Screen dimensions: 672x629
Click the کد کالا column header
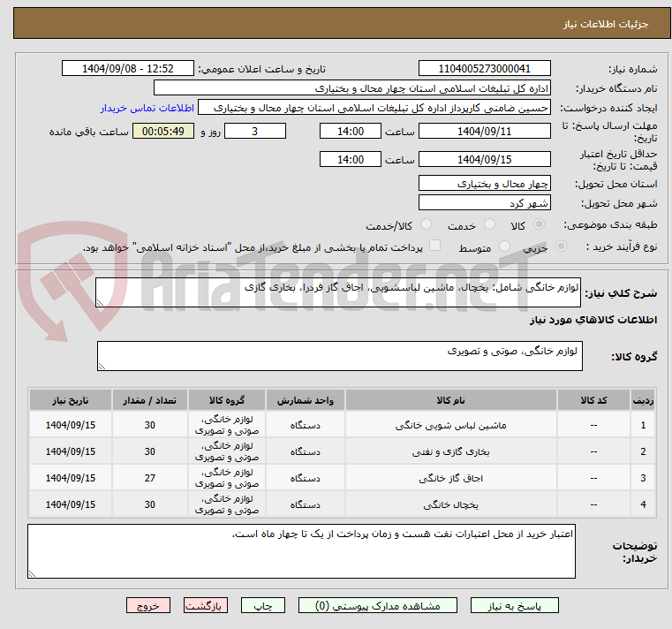coord(593,400)
